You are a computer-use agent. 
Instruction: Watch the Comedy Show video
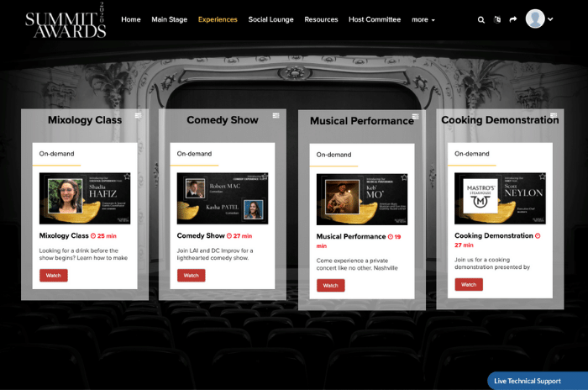[x=191, y=276]
